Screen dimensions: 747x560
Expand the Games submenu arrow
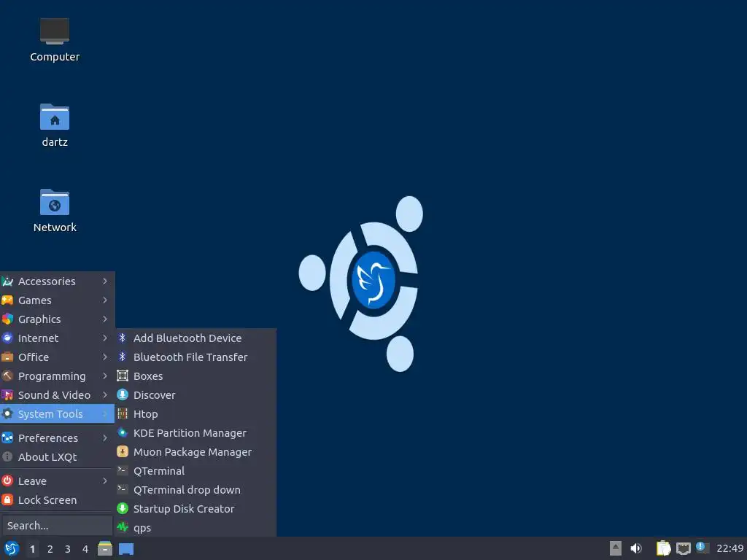click(x=105, y=300)
